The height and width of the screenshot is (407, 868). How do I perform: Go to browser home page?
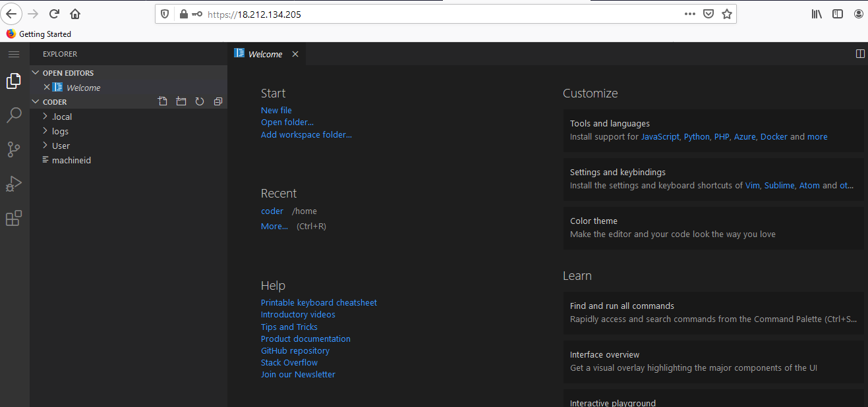point(76,14)
